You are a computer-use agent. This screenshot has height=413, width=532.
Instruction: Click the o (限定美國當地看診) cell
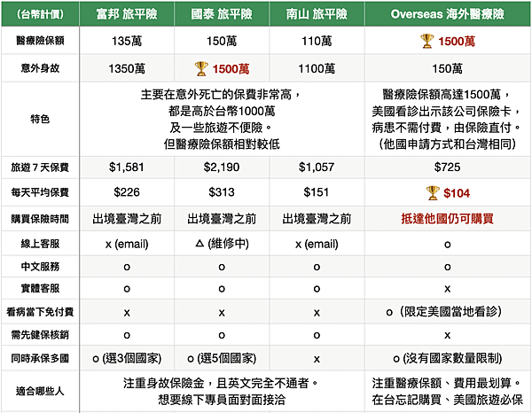444,312
